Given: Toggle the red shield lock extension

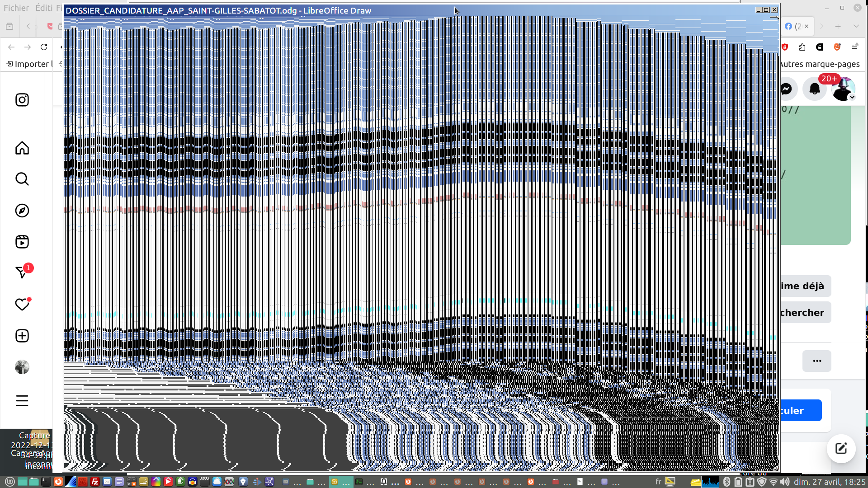Looking at the screenshot, I should tap(785, 47).
